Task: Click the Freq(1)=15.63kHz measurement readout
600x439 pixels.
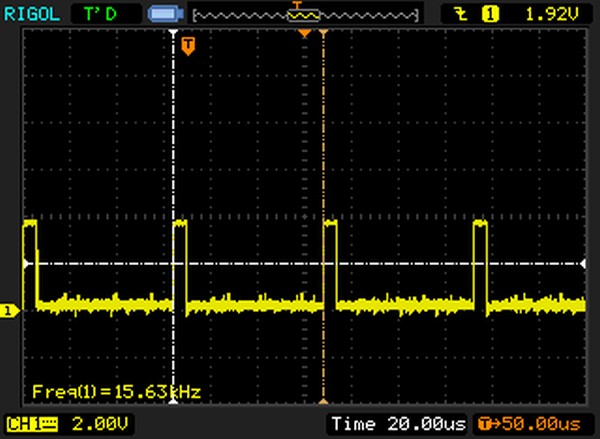Action: pyautogui.click(x=116, y=391)
